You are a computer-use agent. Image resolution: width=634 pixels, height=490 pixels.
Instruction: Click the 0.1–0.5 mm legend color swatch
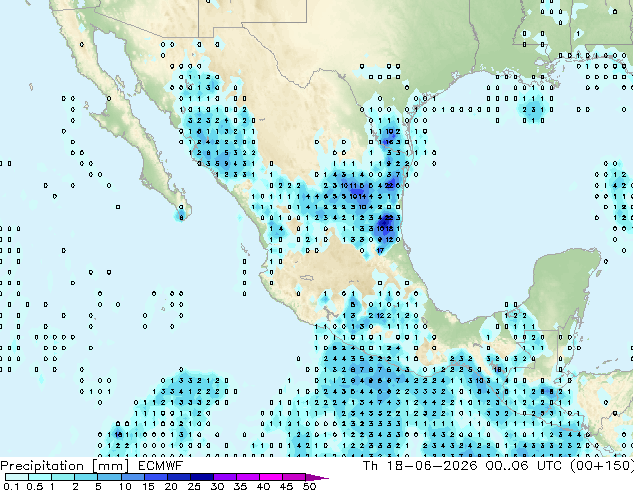pyautogui.click(x=17, y=477)
